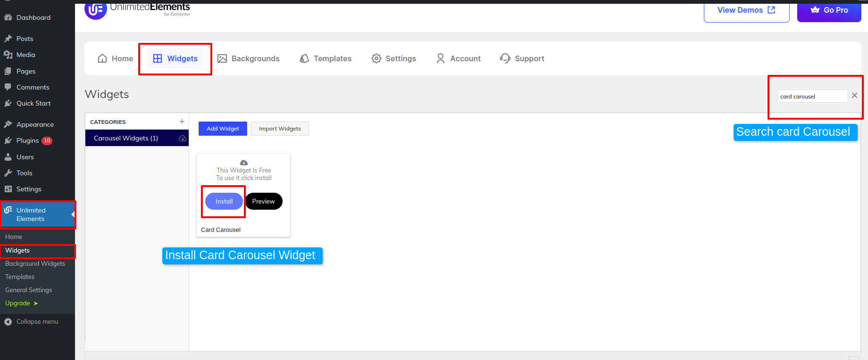Click the cloud icon on Card Carousel card
This screenshot has width=868, height=360.
pyautogui.click(x=244, y=163)
